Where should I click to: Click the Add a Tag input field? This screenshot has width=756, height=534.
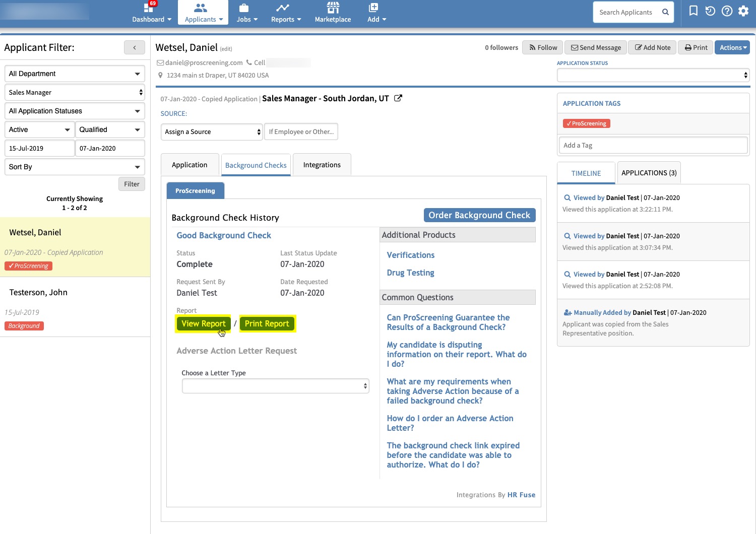click(x=653, y=145)
